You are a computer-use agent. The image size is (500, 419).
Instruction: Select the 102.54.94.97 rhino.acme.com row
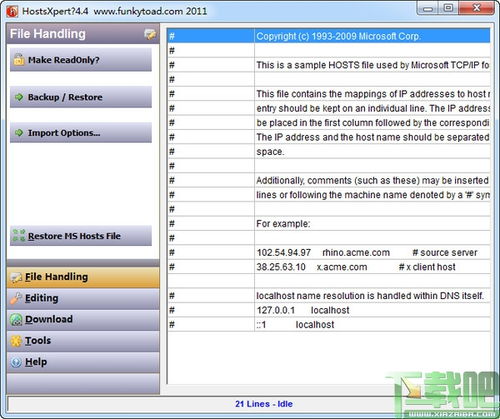(329, 252)
